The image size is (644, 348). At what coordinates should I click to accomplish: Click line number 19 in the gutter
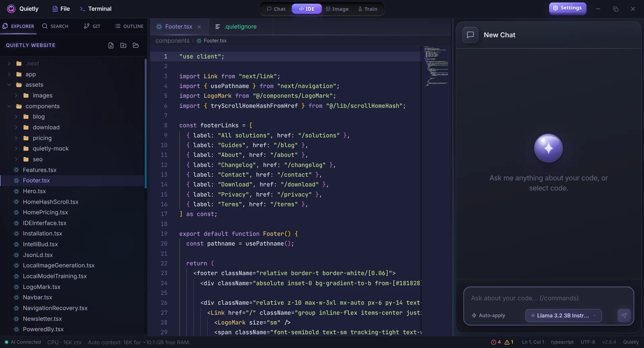coord(164,234)
